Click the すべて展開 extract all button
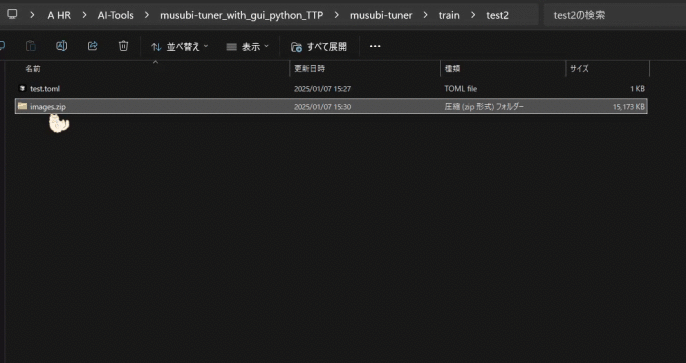This screenshot has width=686, height=363. [319, 46]
